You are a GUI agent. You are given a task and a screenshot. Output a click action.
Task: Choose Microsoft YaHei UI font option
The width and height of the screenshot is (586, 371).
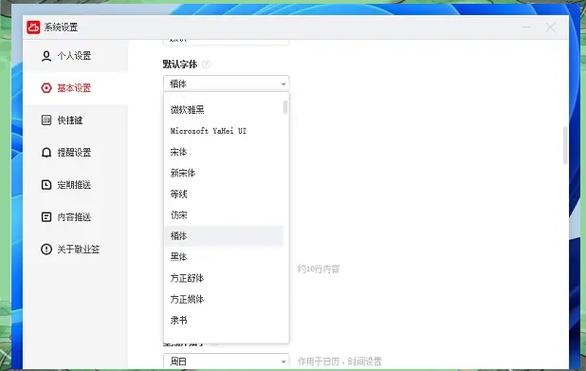pos(223,131)
